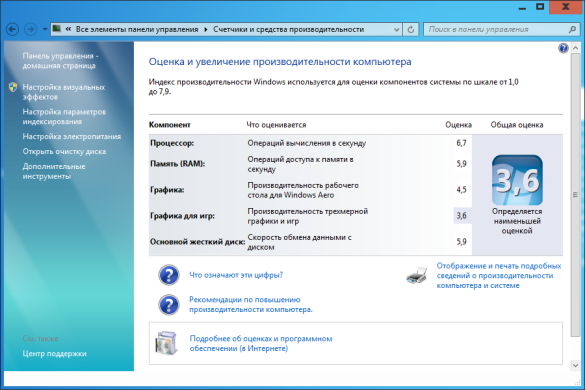Click breadcrumb 'Счетчики и средства производительности'
This screenshot has width=585, height=390.
pyautogui.click(x=288, y=29)
